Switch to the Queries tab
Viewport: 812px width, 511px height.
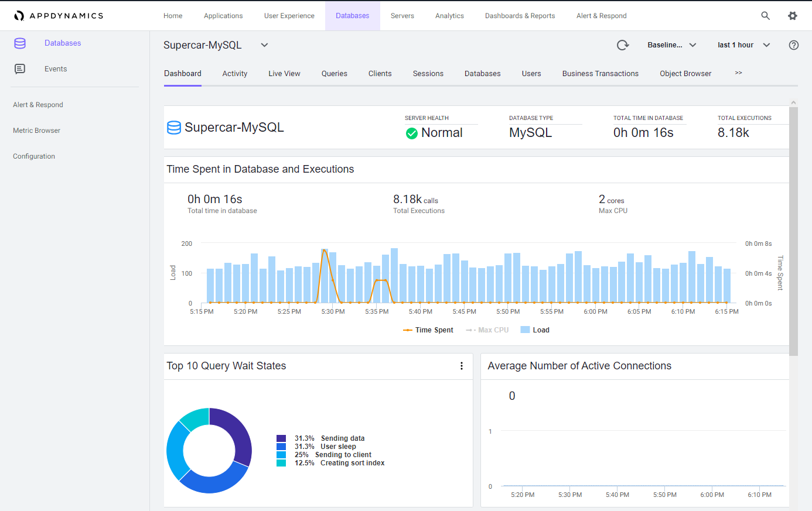point(335,74)
